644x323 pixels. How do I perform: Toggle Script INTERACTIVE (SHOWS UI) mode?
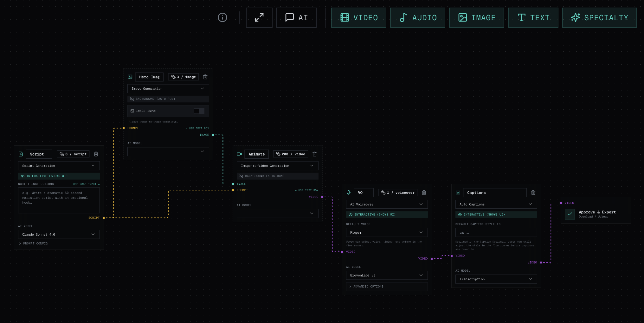(59, 176)
